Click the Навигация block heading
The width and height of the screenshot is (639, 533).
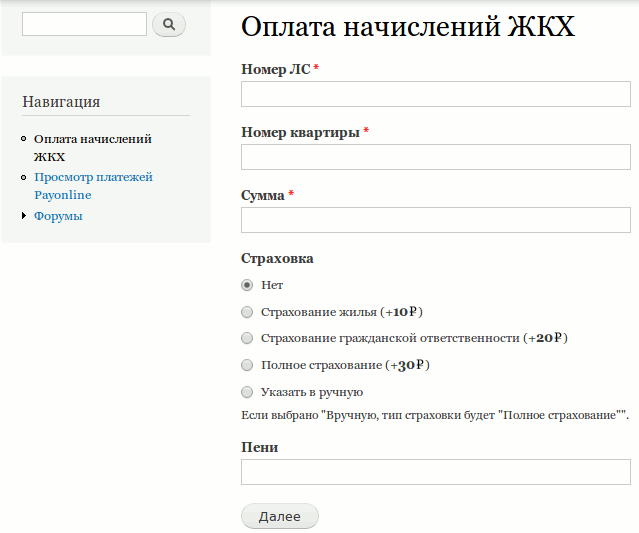(x=61, y=102)
